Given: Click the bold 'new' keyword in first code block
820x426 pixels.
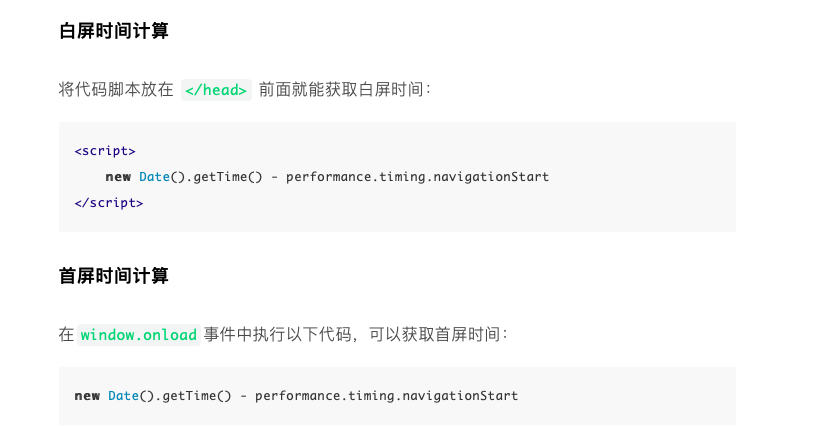Looking at the screenshot, I should pos(118,177).
